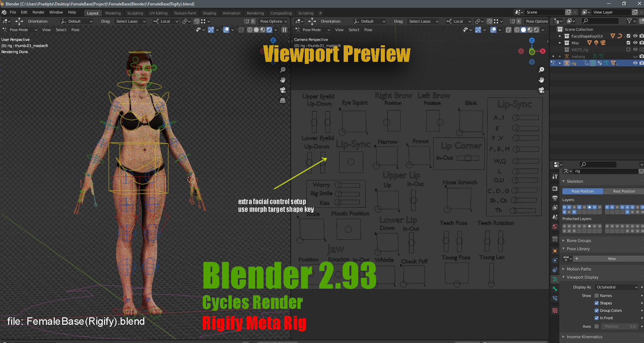
Task: Hide the Misc collection with eye icon
Action: [x=635, y=43]
